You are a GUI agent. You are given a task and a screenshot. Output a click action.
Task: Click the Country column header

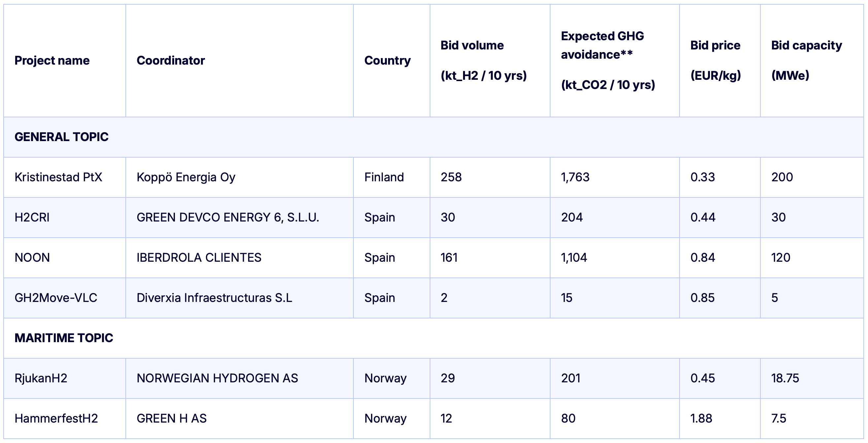tap(387, 61)
